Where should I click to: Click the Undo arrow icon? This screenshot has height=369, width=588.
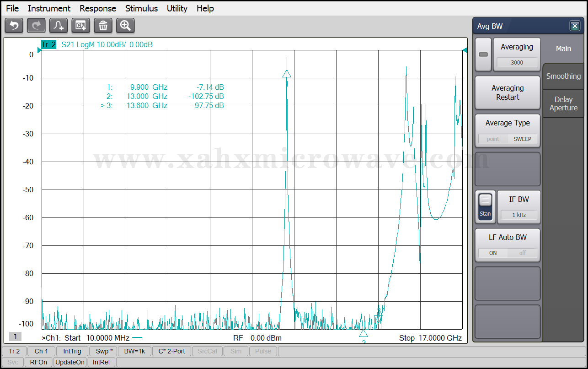pyautogui.click(x=14, y=26)
